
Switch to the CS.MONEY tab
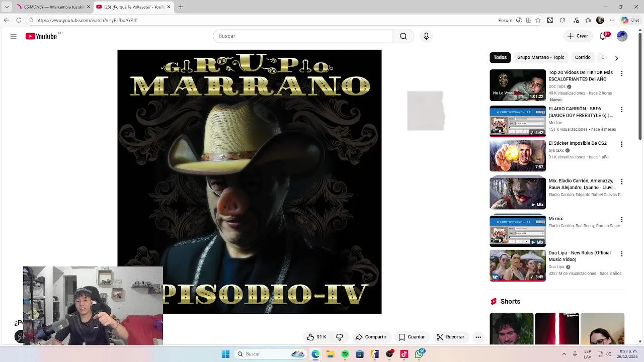pyautogui.click(x=53, y=7)
